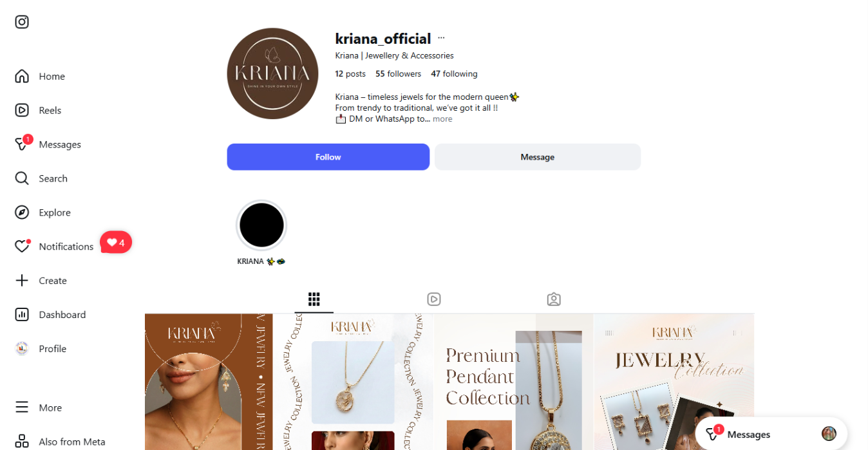
Task: Switch to the Reels tab on profile
Action: 434,299
